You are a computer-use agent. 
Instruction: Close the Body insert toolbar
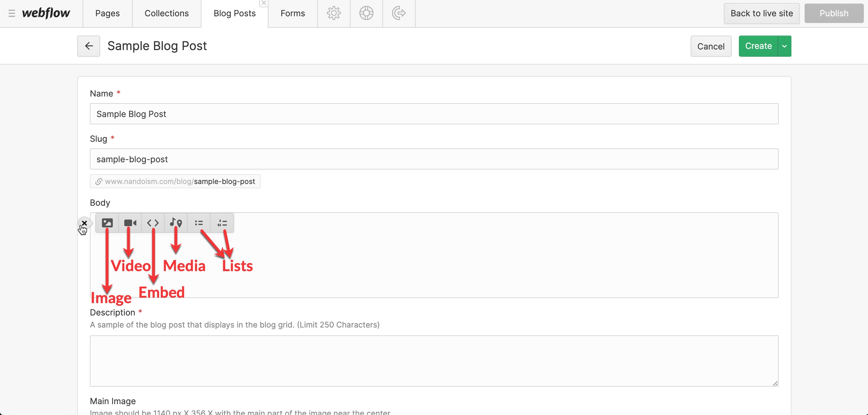pos(84,223)
